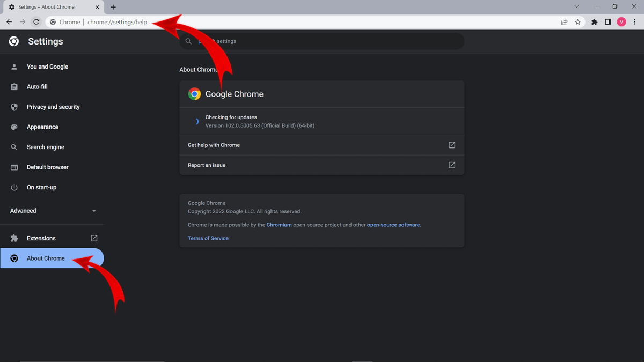The width and height of the screenshot is (644, 362).
Task: Click Get help with Chrome
Action: (322, 145)
